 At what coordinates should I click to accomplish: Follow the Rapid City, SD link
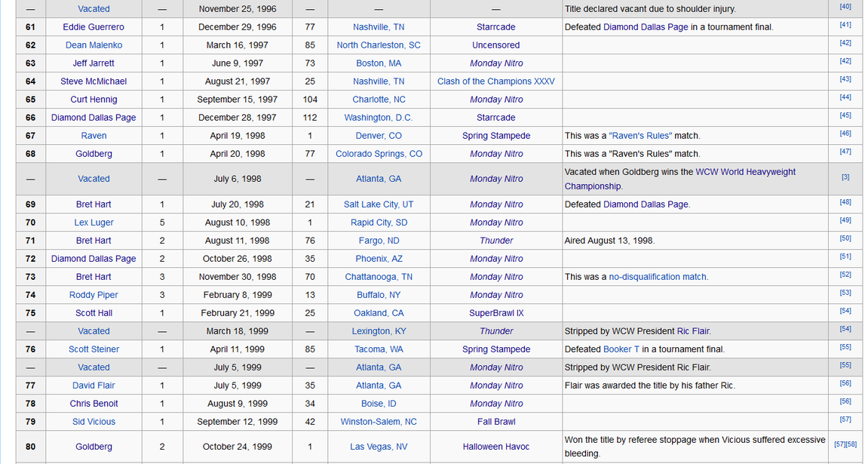point(379,223)
